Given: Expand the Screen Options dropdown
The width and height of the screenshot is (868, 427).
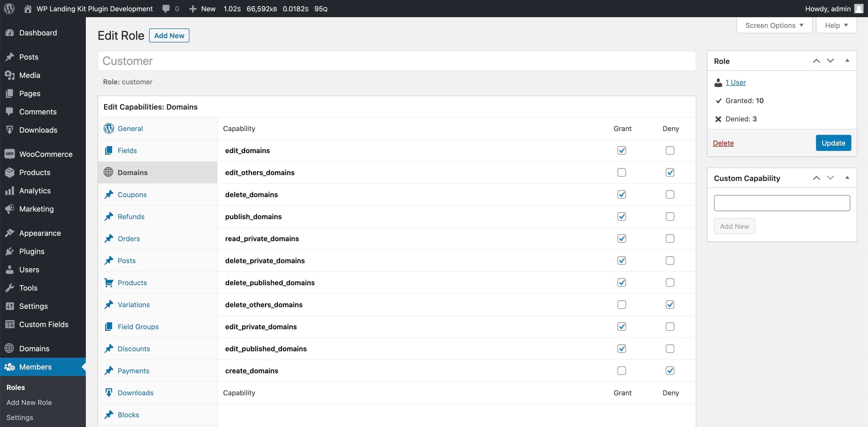Looking at the screenshot, I should coord(774,25).
